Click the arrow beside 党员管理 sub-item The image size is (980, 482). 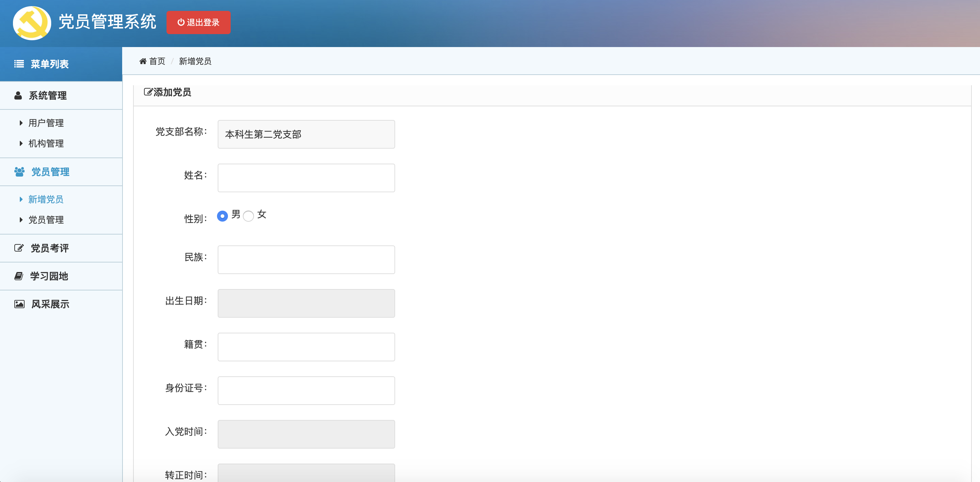point(21,220)
